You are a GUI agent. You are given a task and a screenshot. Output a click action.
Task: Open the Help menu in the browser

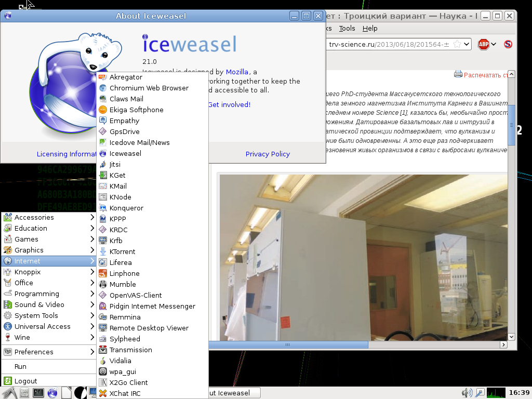point(370,29)
